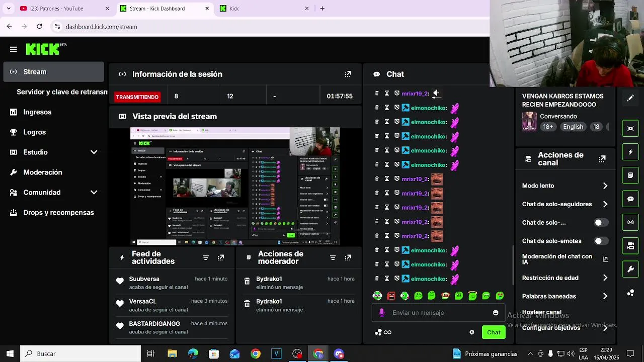644x362 pixels.
Task: Pop out the Acciones de canal panel
Action: (x=602, y=159)
